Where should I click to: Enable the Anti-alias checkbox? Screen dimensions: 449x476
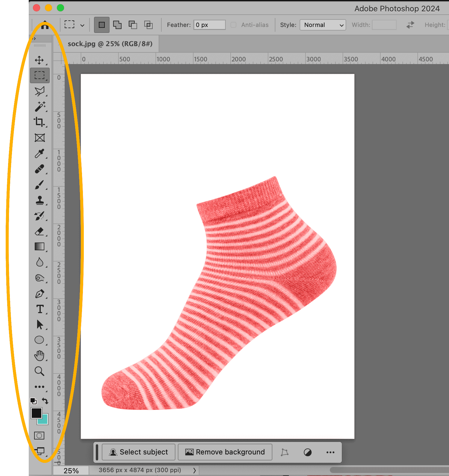pyautogui.click(x=233, y=25)
